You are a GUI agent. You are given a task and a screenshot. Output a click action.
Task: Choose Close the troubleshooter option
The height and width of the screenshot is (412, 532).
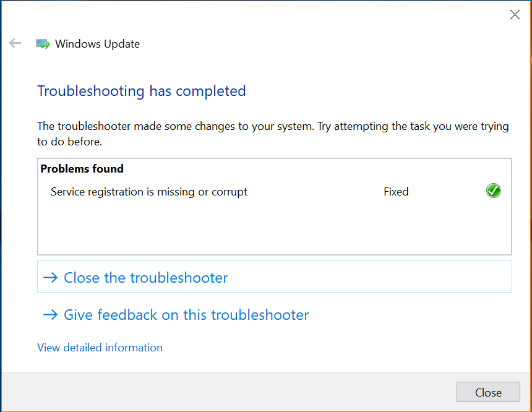[275, 277]
